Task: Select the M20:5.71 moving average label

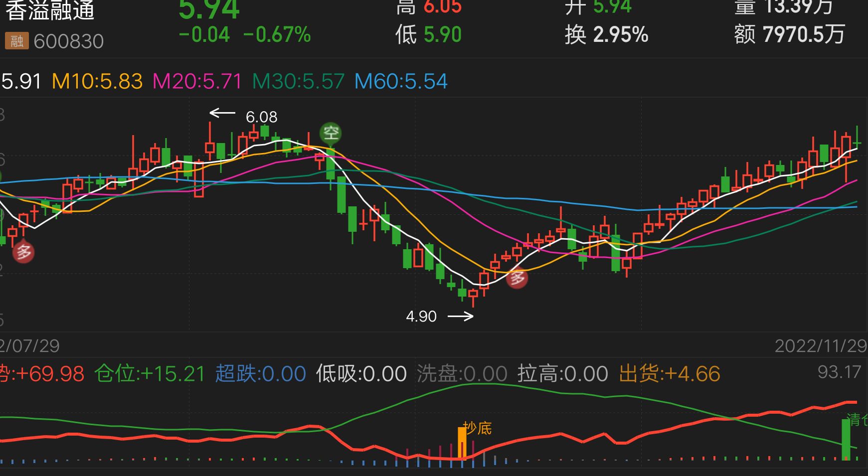Action: click(197, 81)
